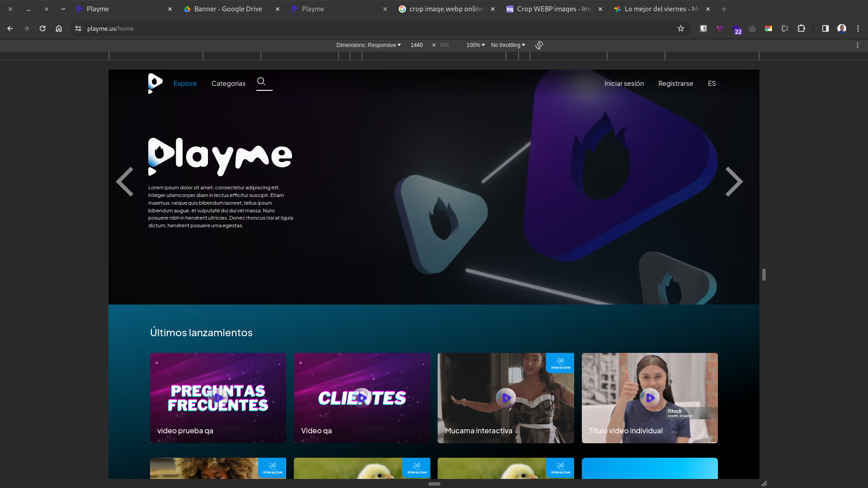Image resolution: width=868 pixels, height=488 pixels.
Task: Click the search magnifier icon in header
Action: point(261,81)
